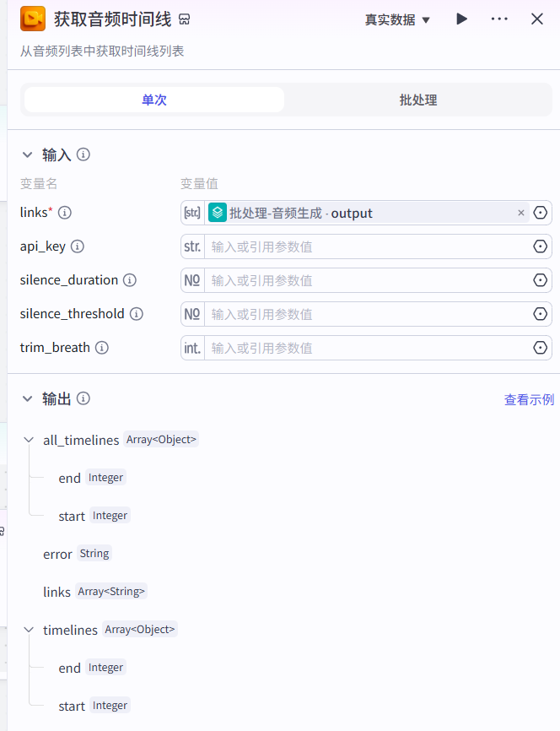560x731 pixels.
Task: Collapse the all_timelines output tree
Action: click(29, 440)
